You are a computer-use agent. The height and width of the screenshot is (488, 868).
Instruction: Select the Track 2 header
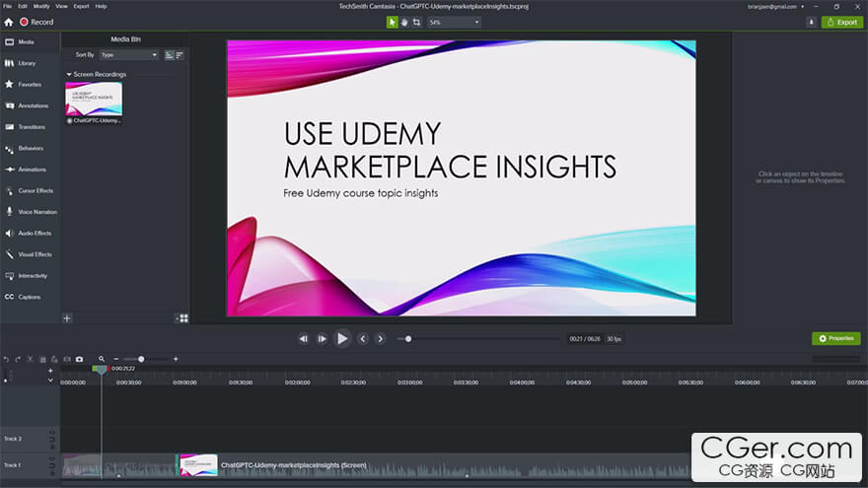(30, 439)
